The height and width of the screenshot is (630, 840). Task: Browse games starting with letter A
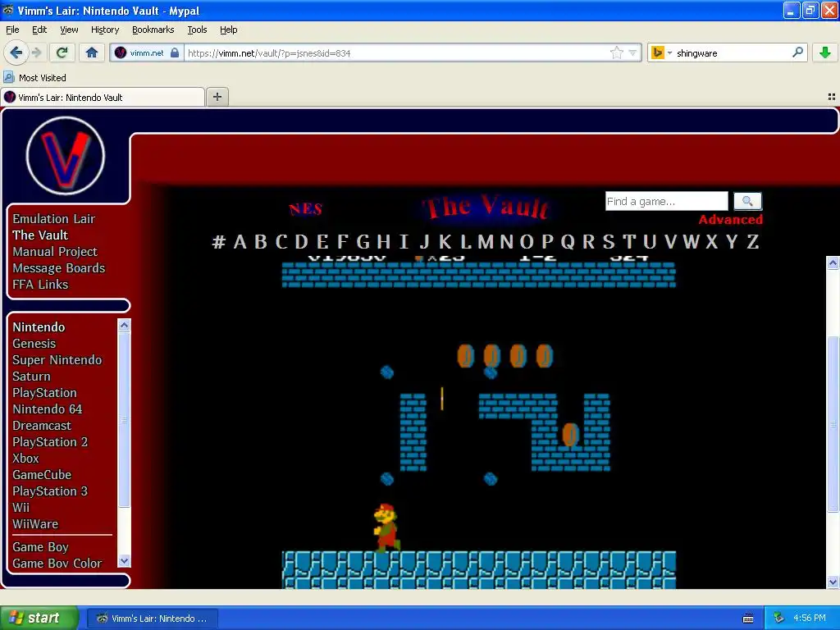[240, 242]
